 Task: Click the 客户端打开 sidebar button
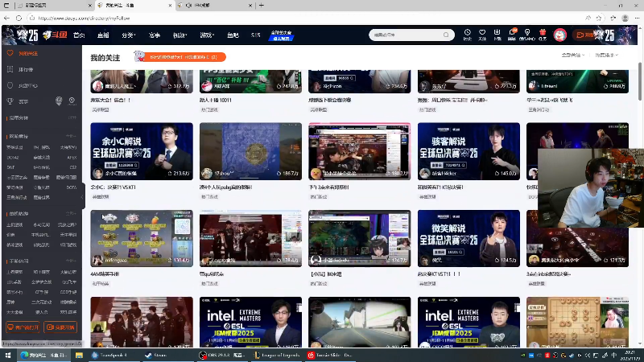click(x=23, y=327)
